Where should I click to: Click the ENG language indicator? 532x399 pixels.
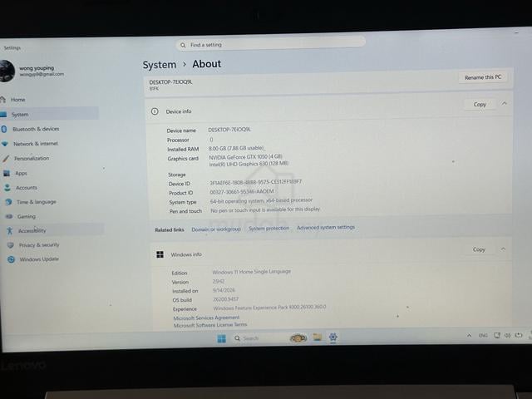[x=483, y=336]
